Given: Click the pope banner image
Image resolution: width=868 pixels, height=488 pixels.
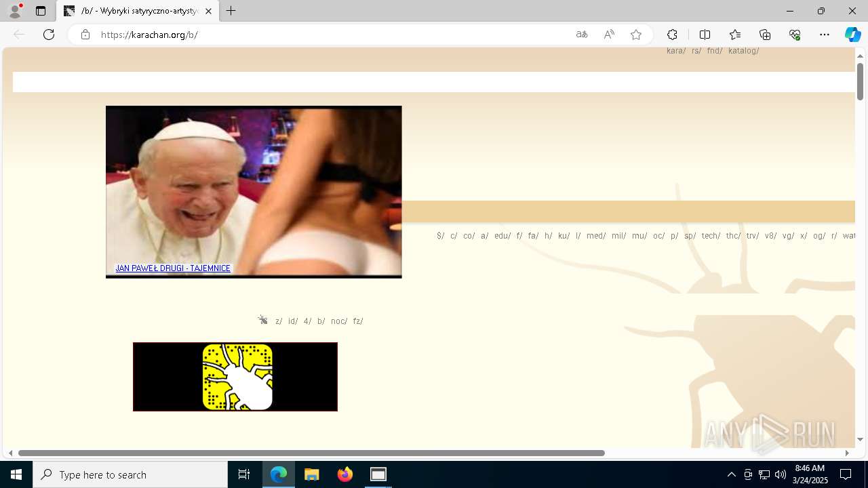Looking at the screenshot, I should point(254,192).
